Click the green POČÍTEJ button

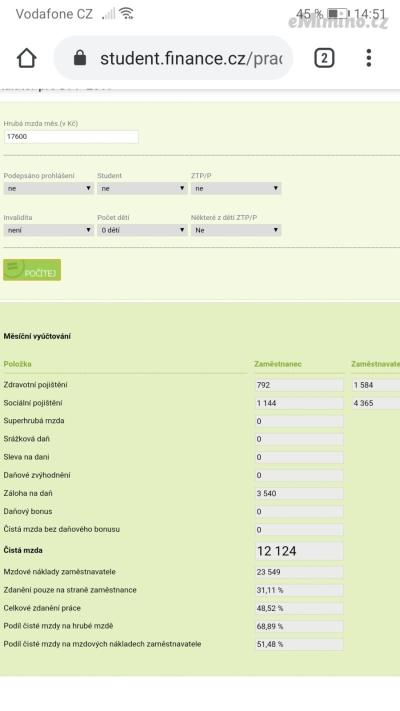(32, 270)
